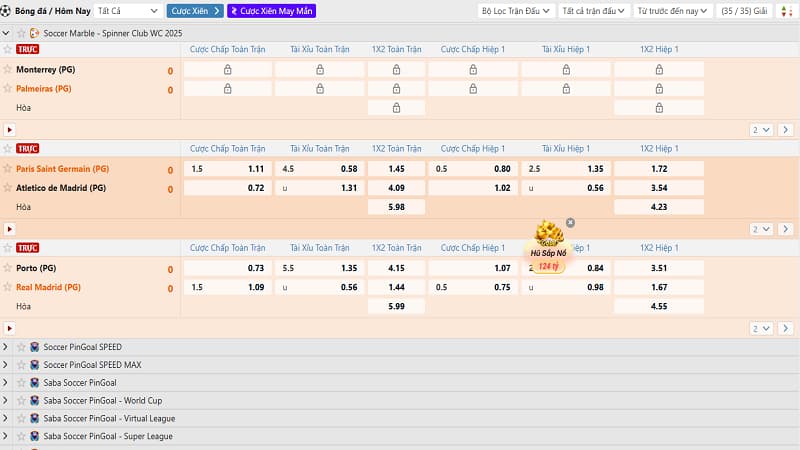Viewport: 800px width, 450px height.
Task: Select Porto over 5.5 odds 1.35
Action: pyautogui.click(x=320, y=268)
